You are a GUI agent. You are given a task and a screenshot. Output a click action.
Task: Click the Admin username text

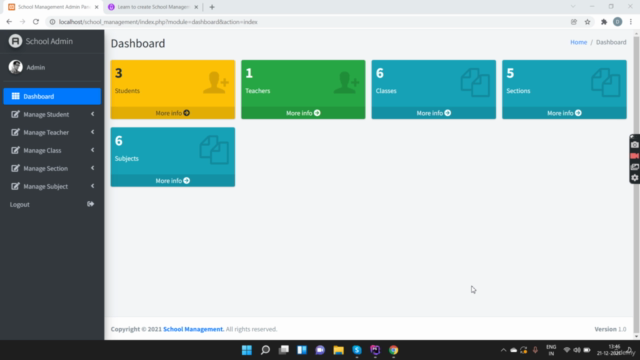click(x=36, y=67)
